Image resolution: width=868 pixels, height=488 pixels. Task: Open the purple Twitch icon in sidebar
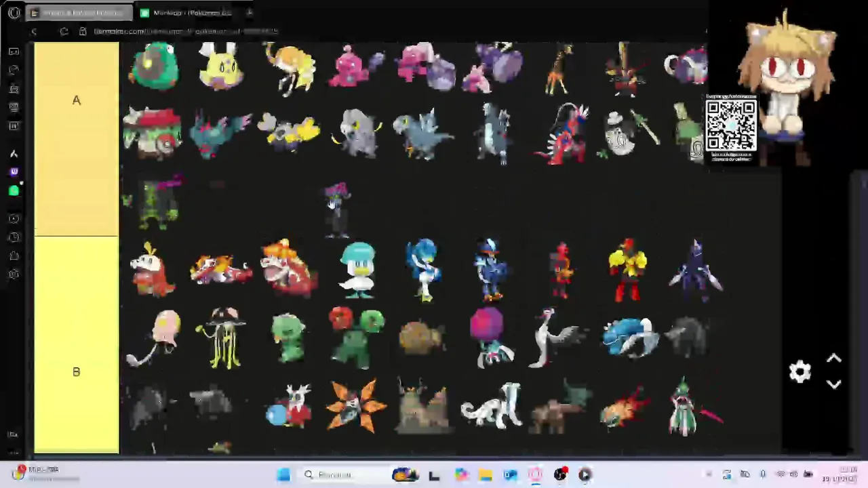pos(14,172)
